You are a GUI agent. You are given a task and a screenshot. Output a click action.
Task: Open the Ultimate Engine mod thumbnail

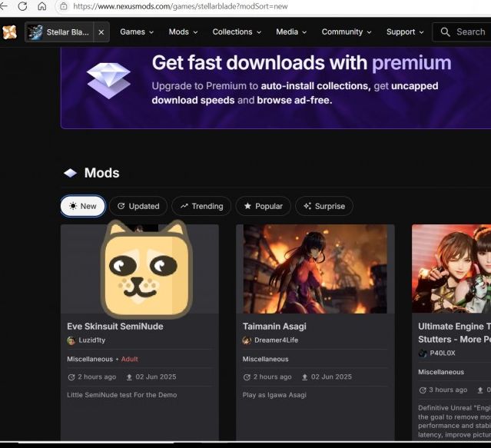(x=452, y=269)
